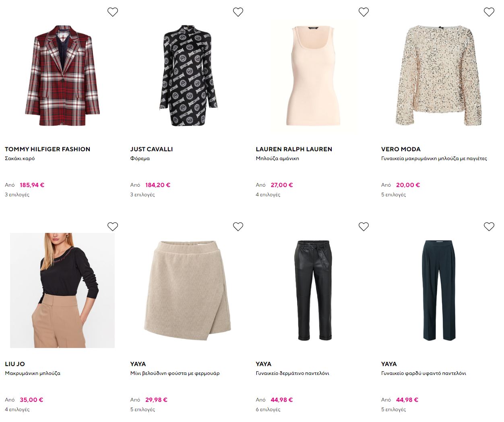
Task: Click the LIU JO product title
Action: (x=15, y=364)
